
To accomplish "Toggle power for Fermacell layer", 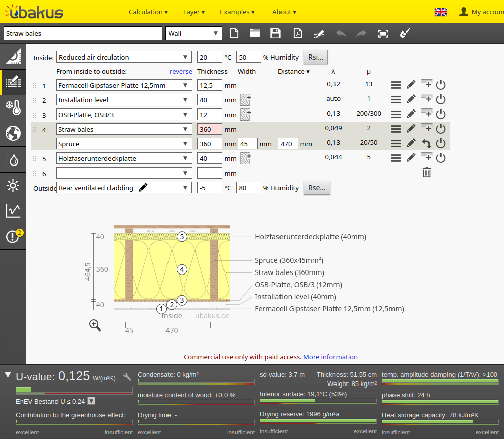I will coord(440,85).
